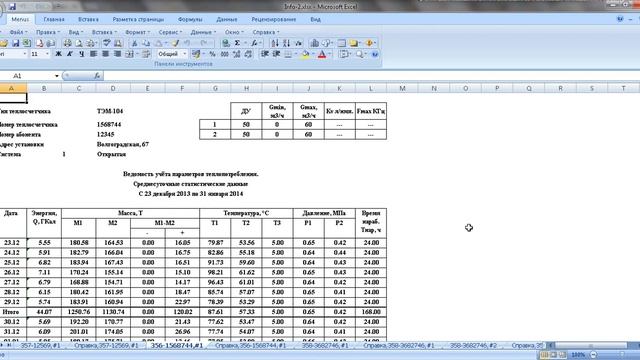Open the Справка dropdown menu
The width and height of the screenshot is (640, 360).
click(x=266, y=32)
